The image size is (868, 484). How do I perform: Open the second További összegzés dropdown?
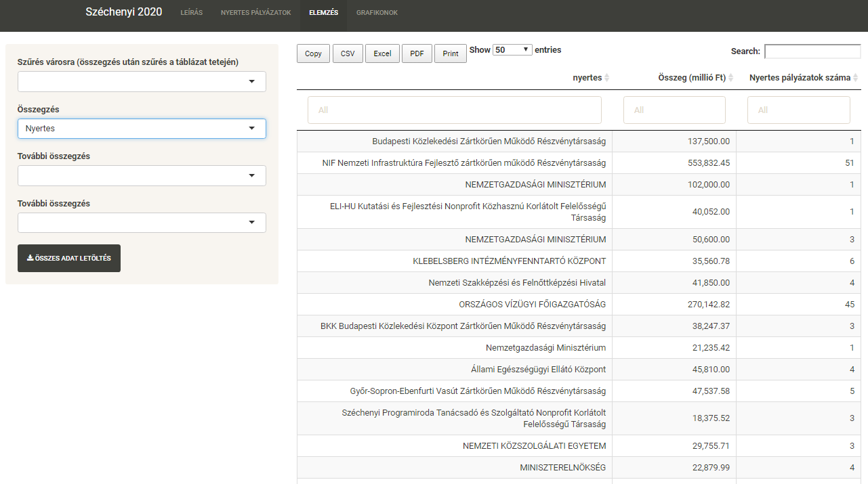[142, 223]
